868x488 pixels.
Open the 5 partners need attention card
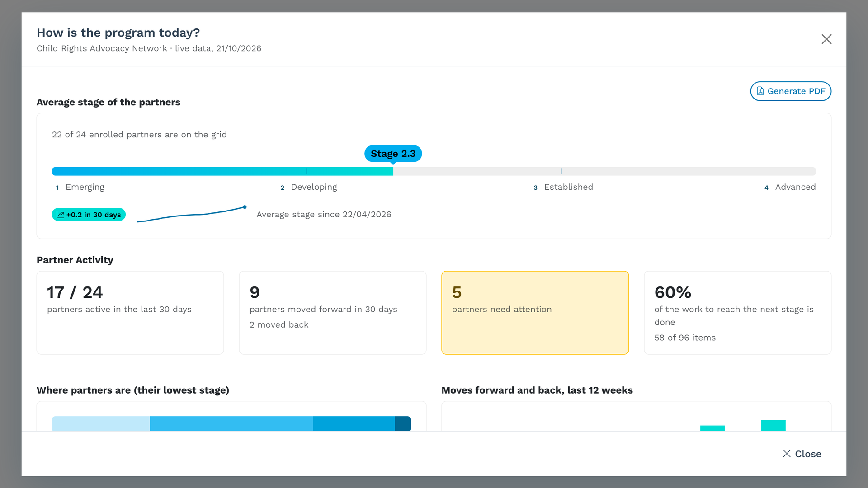click(535, 313)
